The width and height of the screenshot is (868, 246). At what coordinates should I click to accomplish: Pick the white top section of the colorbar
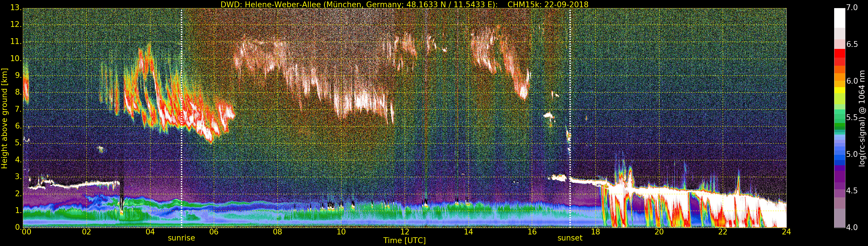tap(839, 17)
